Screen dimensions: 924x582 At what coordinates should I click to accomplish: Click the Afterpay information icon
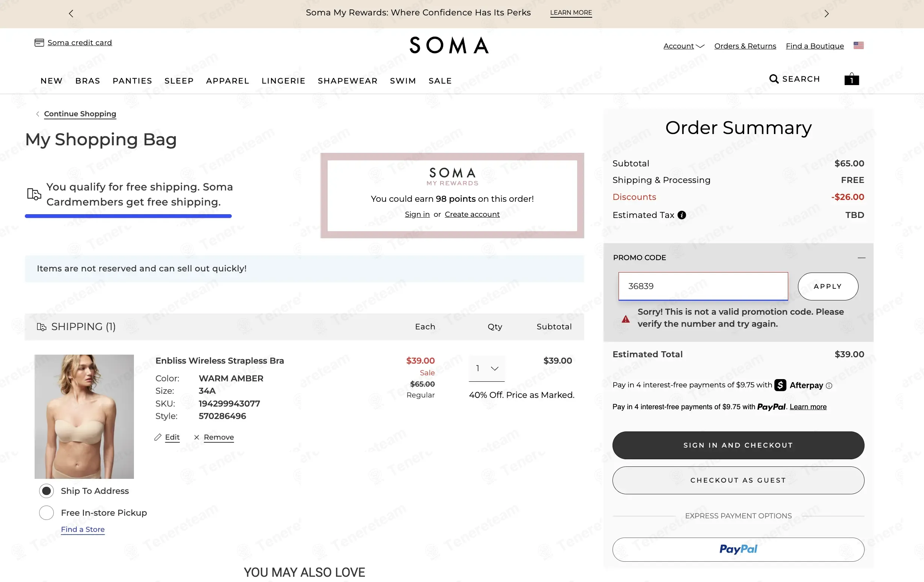pos(829,385)
